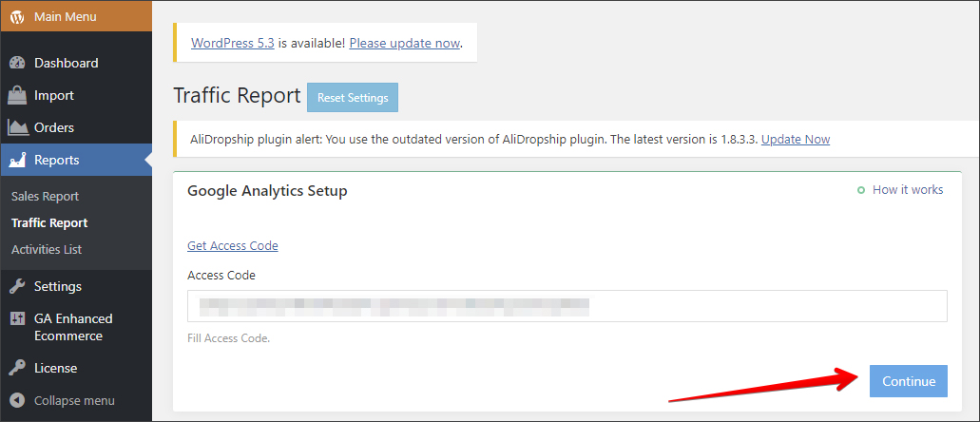
Task: Open the Orders menu item
Action: coord(76,127)
